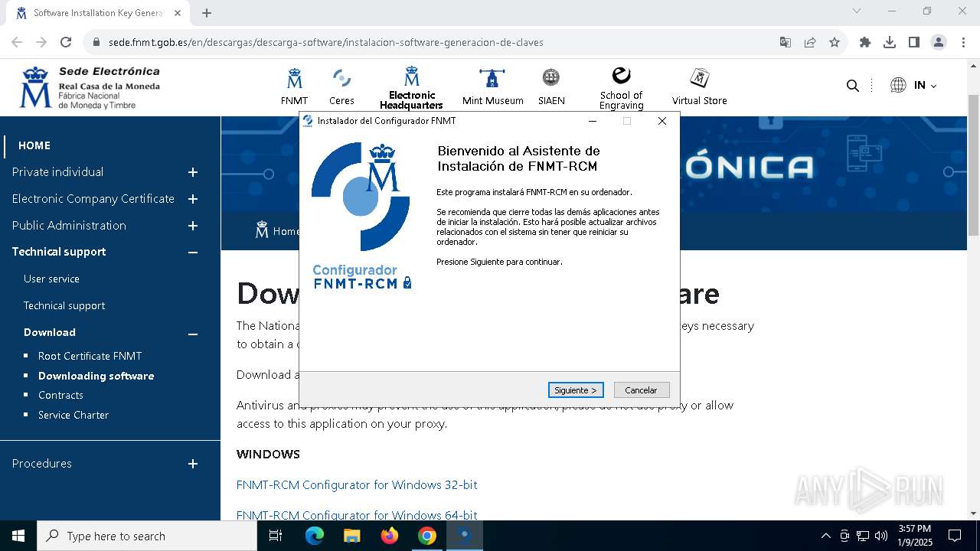Focus the Chrome address bar URL
This screenshot has height=551, width=980.
[326, 42]
